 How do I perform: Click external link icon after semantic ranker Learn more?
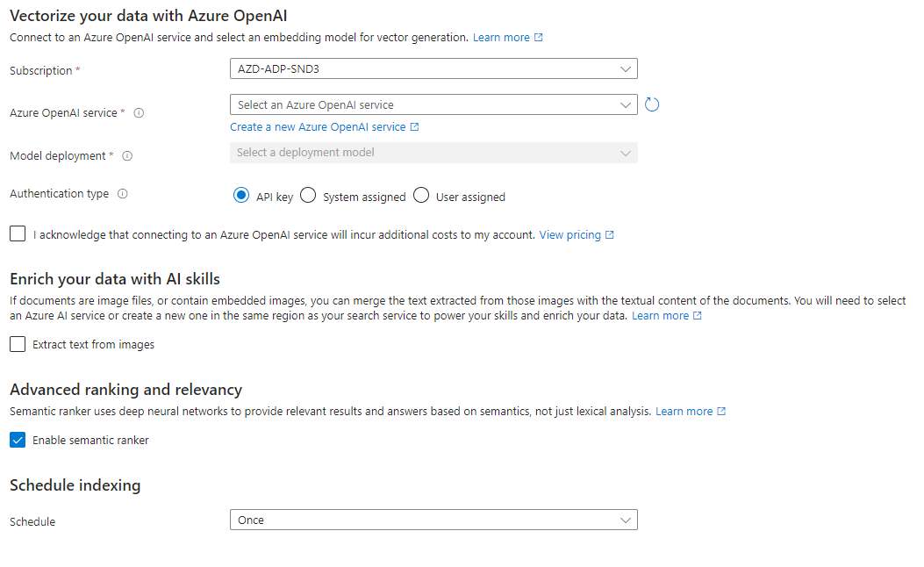(721, 412)
